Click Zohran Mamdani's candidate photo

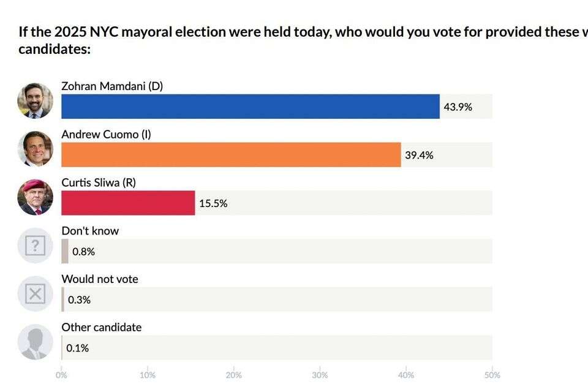(x=35, y=100)
